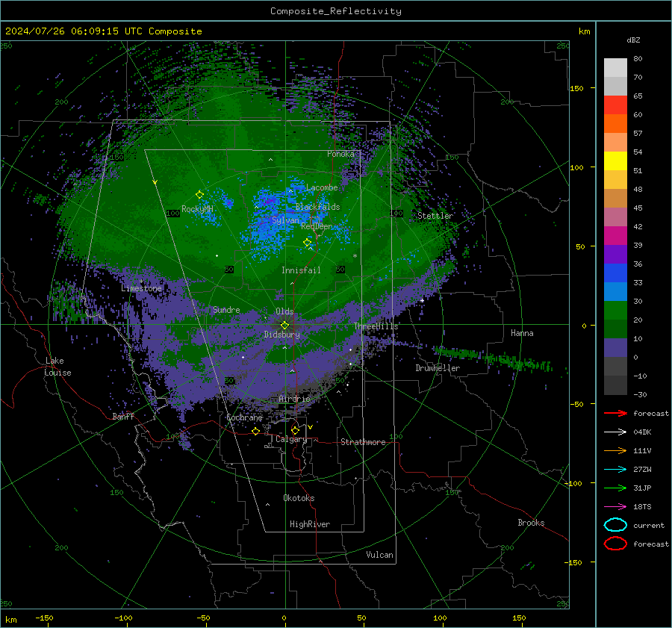Click the red forecast arrow in legend

pos(615,413)
